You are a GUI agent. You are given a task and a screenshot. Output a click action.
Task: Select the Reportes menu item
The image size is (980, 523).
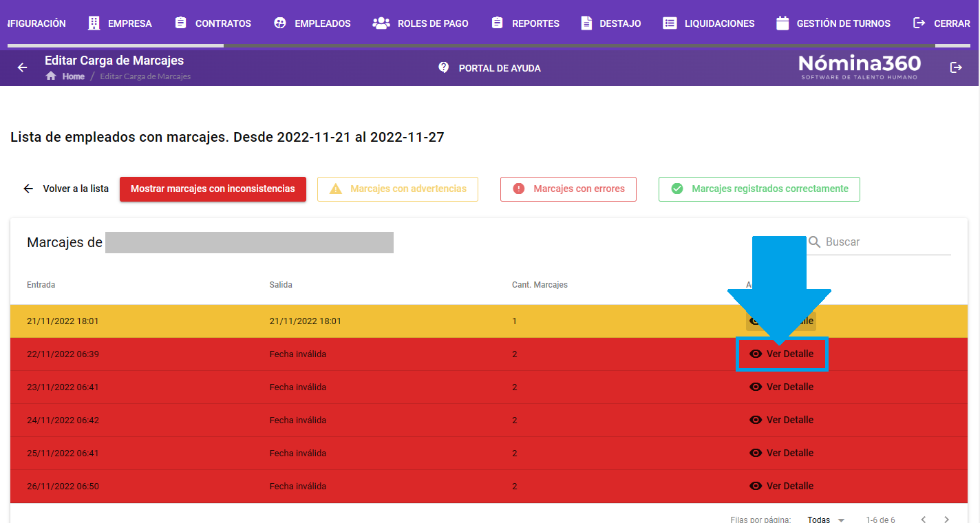click(x=525, y=23)
